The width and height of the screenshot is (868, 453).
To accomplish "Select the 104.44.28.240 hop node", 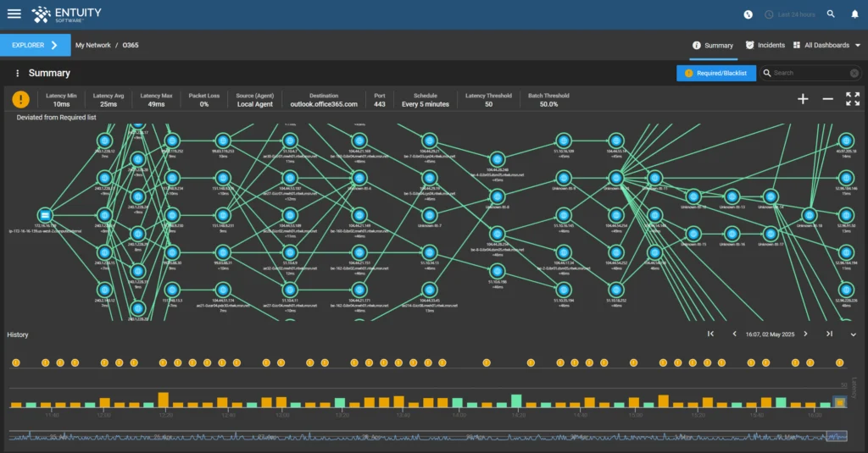I will 497,160.
